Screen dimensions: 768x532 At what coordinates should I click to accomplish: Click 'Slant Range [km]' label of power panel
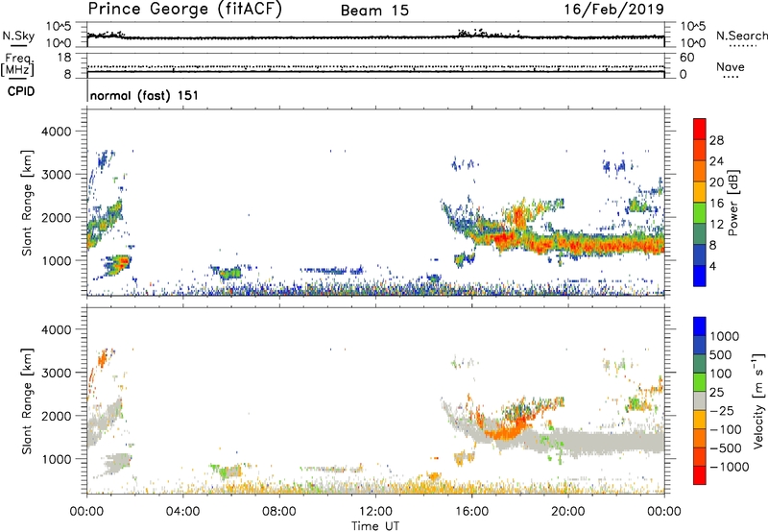(x=27, y=203)
